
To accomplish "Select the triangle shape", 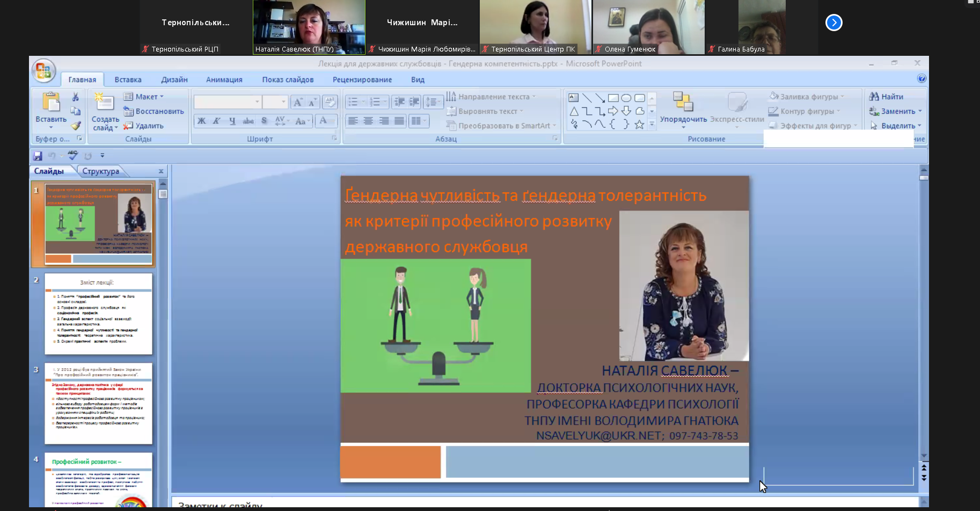I will coord(574,111).
